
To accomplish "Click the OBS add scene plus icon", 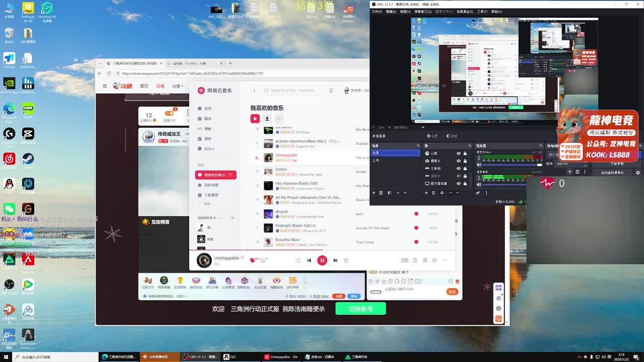I will point(373,193).
